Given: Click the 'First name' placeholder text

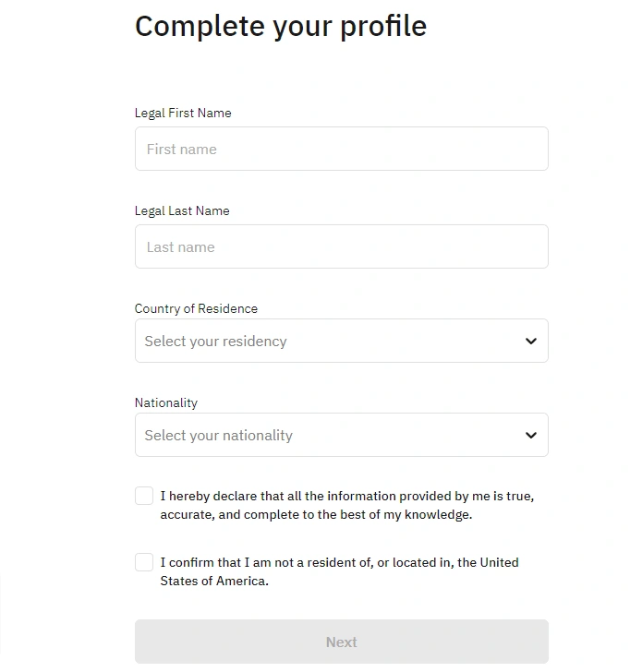Looking at the screenshot, I should click(x=182, y=150).
